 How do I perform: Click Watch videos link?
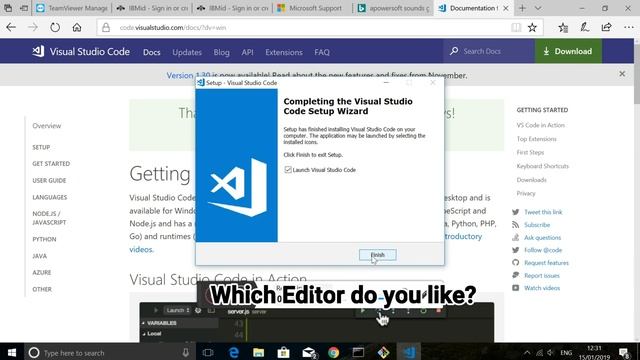tap(542, 288)
